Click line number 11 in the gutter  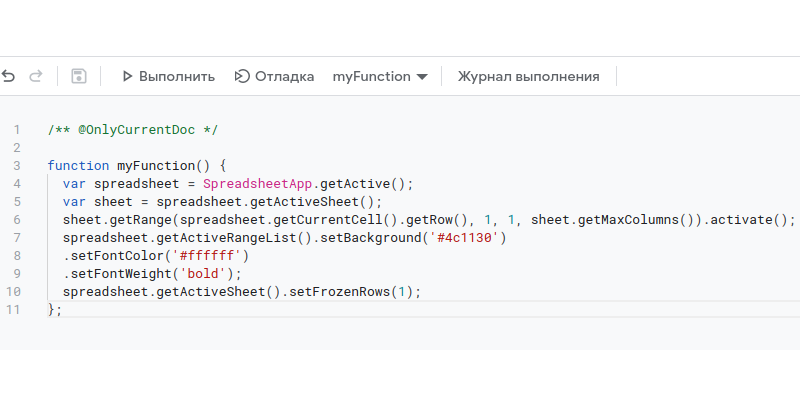14,309
